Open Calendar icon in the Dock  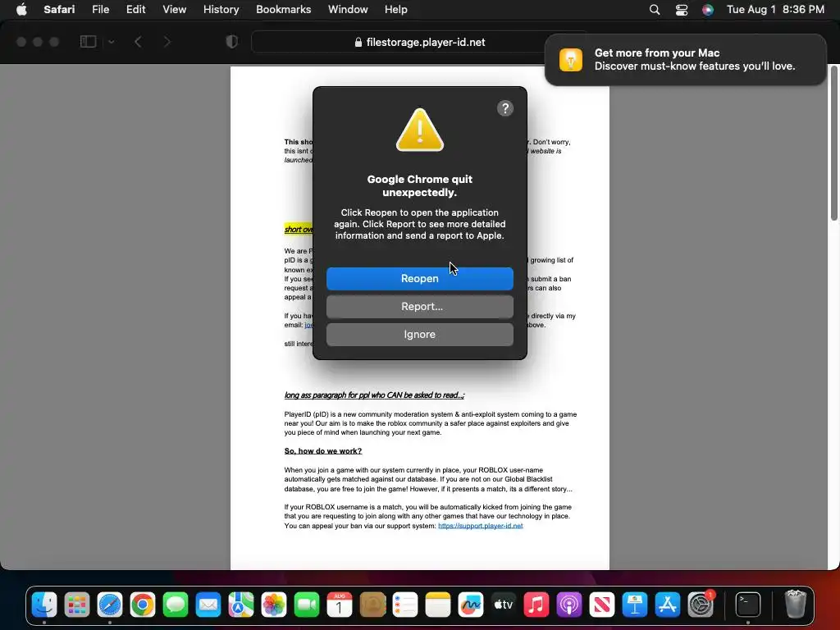[x=339, y=605]
